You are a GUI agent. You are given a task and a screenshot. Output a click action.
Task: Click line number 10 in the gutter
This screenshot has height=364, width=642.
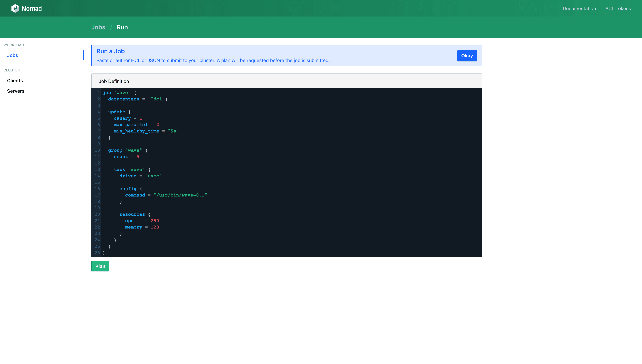[97, 150]
